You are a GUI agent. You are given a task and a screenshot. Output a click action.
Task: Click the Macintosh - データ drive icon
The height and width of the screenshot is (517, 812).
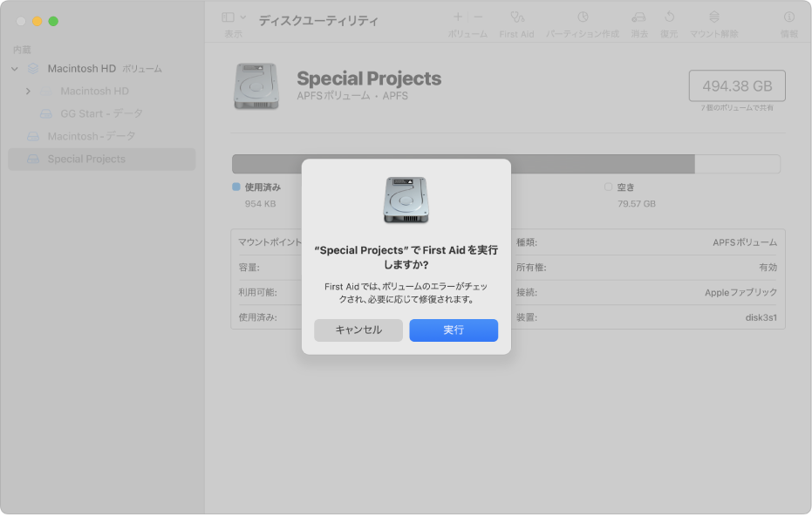(x=33, y=136)
